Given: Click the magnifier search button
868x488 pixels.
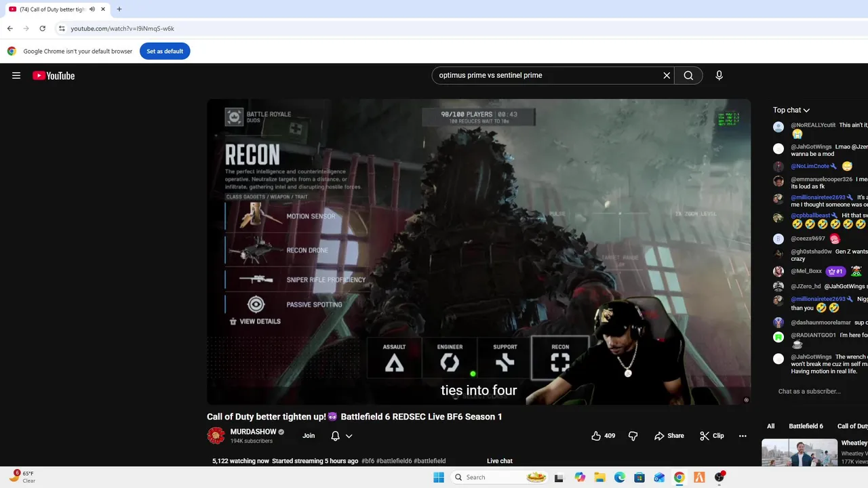Looking at the screenshot, I should [x=688, y=75].
